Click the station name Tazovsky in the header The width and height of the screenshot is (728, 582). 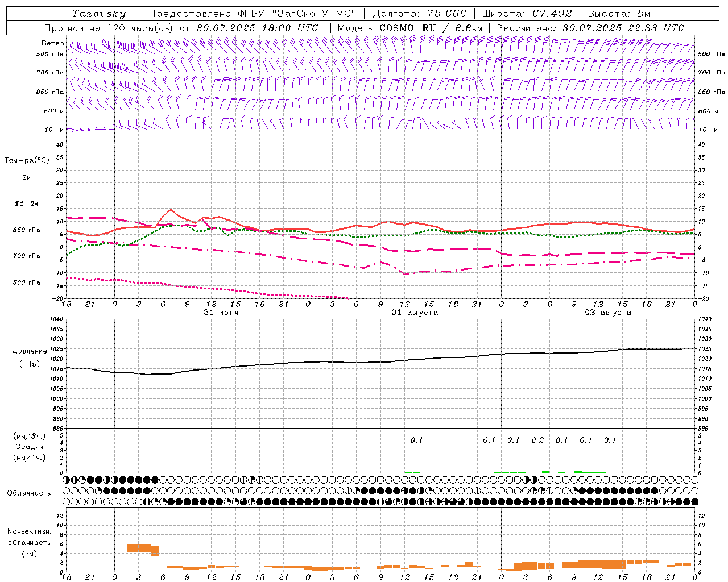point(99,14)
